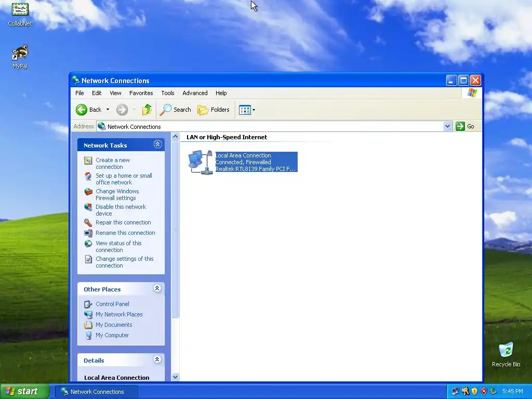The width and height of the screenshot is (532, 399).
Task: Click the side pane scrollbar thumb
Action: click(176, 229)
